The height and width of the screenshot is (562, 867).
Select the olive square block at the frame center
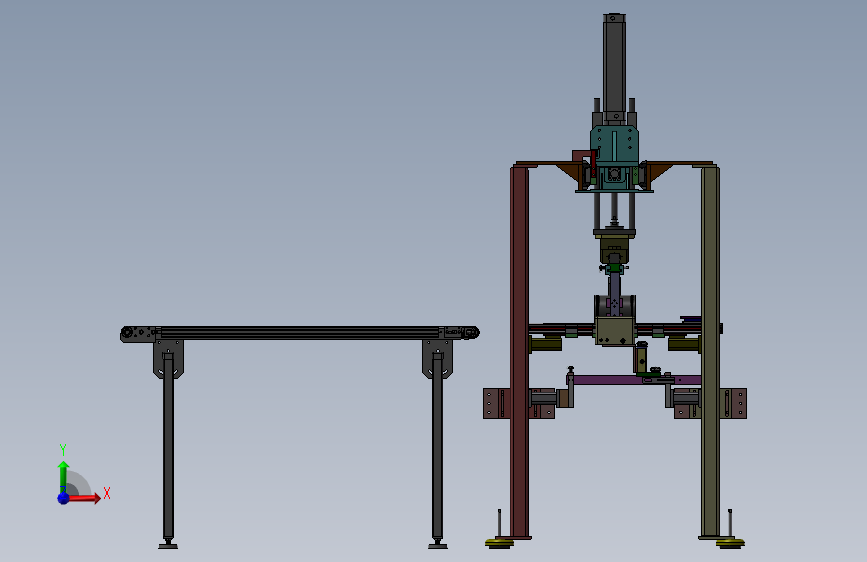[614, 331]
